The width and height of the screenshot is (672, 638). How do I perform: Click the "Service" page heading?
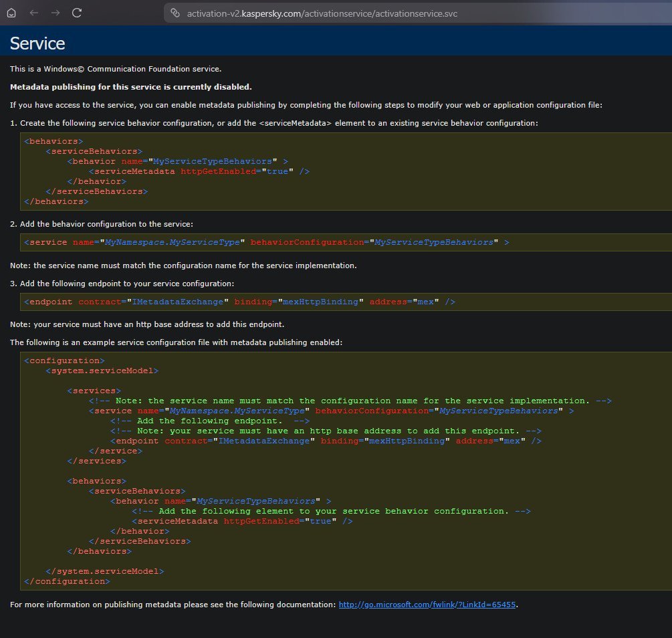click(37, 43)
